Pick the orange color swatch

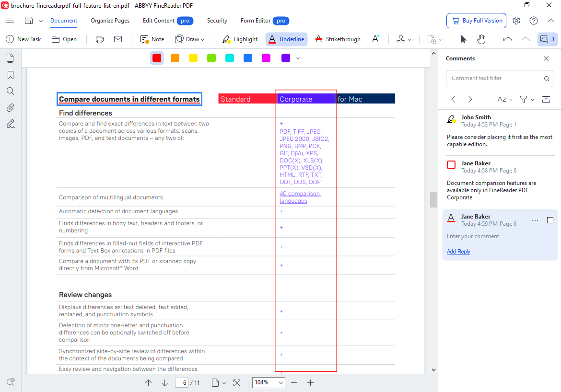coord(175,58)
